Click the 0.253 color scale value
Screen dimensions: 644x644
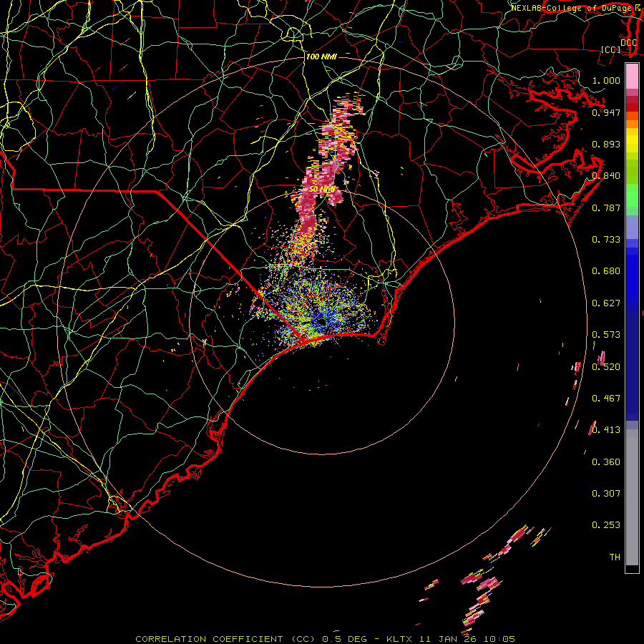point(606,525)
